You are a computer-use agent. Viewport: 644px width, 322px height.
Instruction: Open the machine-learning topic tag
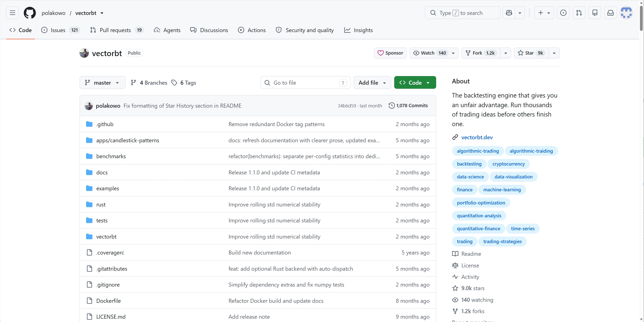(x=502, y=190)
